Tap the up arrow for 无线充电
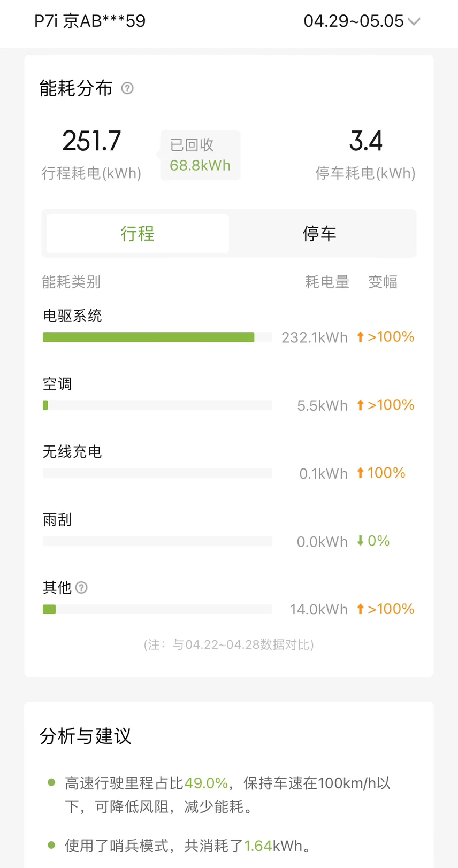This screenshot has width=458, height=868. click(x=360, y=473)
